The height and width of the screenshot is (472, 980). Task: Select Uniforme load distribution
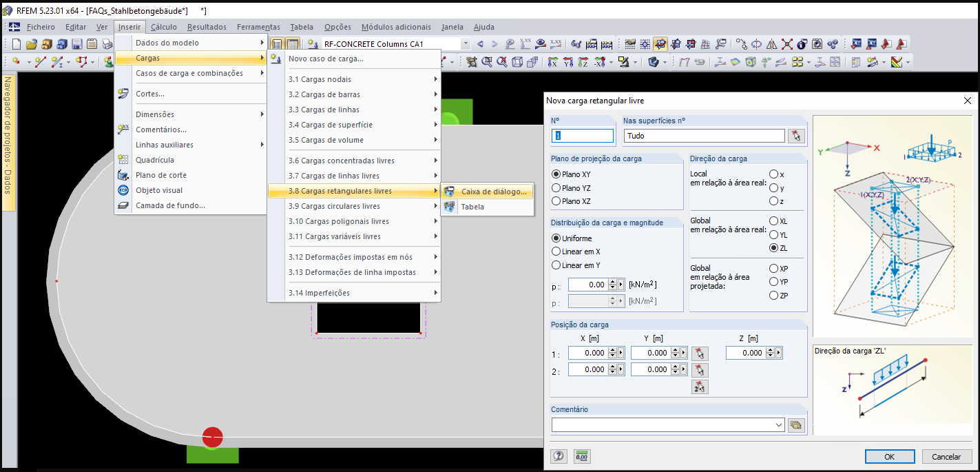point(556,238)
